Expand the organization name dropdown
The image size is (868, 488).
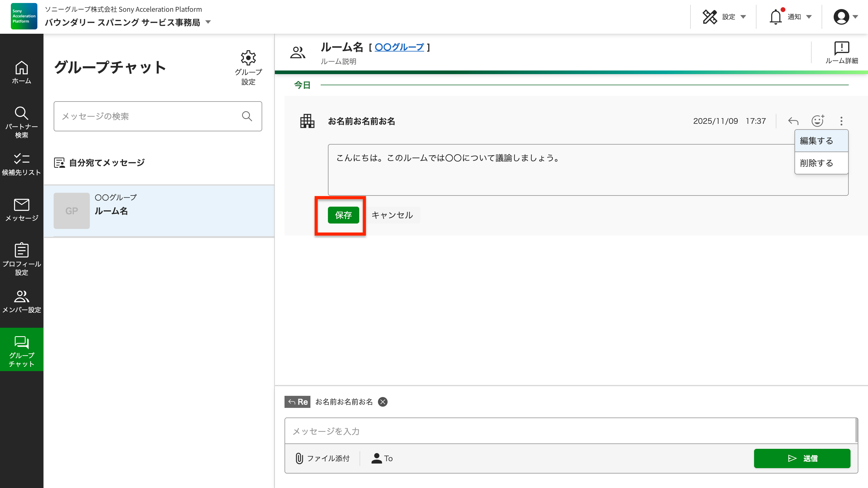click(208, 22)
